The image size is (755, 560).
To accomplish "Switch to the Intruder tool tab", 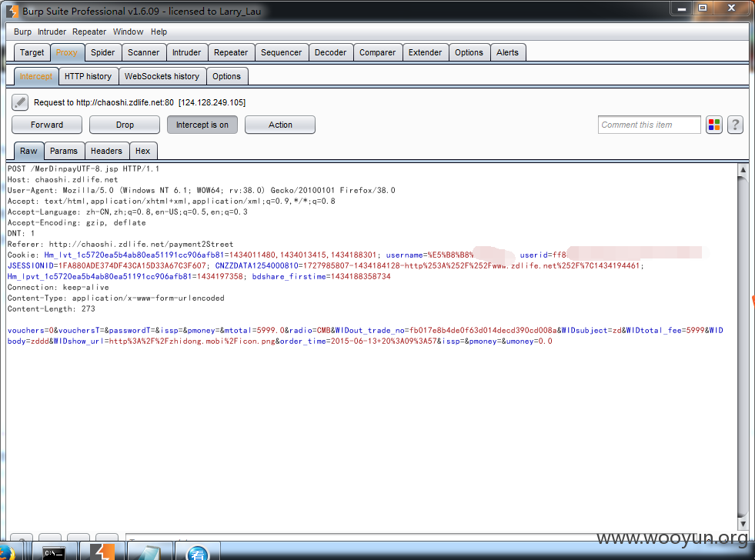I will [x=186, y=52].
